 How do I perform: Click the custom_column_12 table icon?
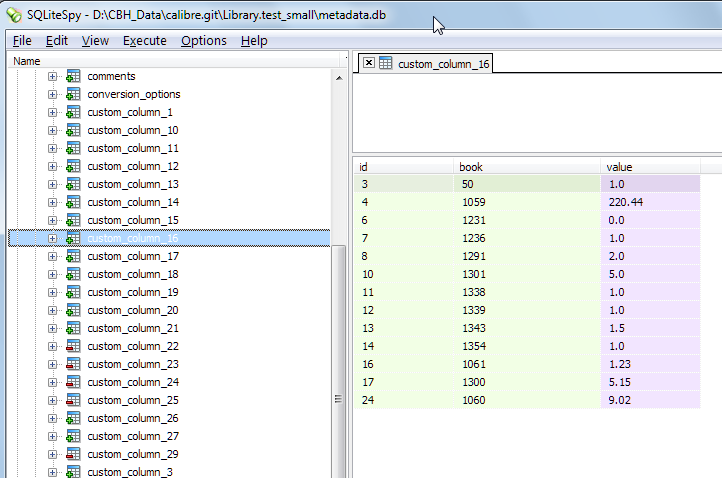[73, 166]
